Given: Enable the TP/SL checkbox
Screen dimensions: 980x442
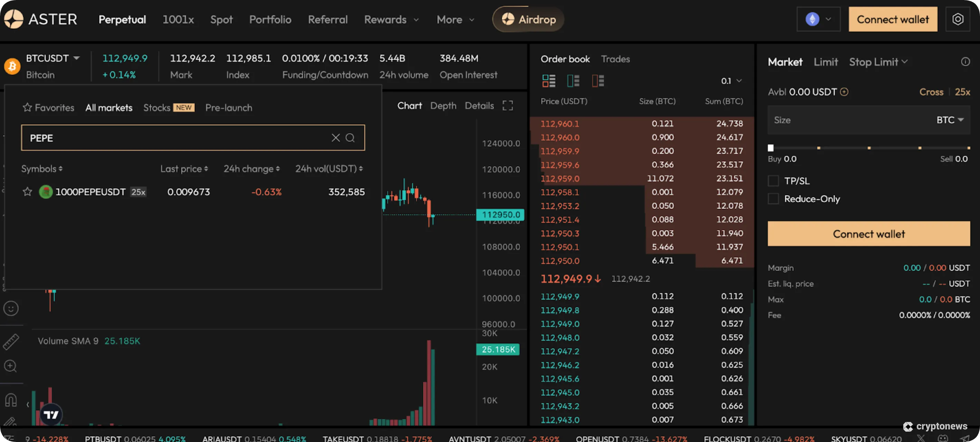Looking at the screenshot, I should click(x=773, y=181).
